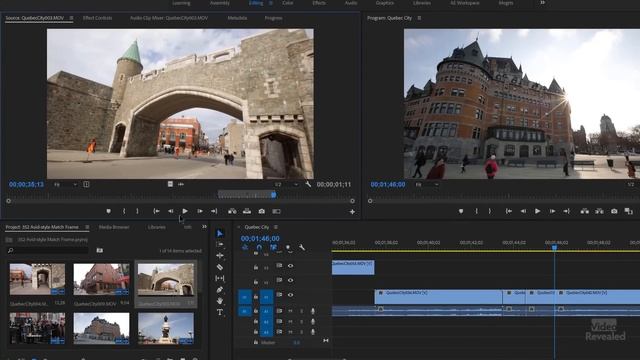Open the Program: Quebec City panel menu
This screenshot has height=360, width=640.
click(x=419, y=18)
